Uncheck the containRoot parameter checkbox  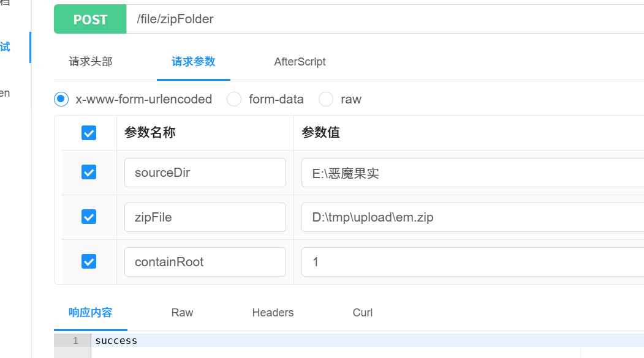(89, 262)
